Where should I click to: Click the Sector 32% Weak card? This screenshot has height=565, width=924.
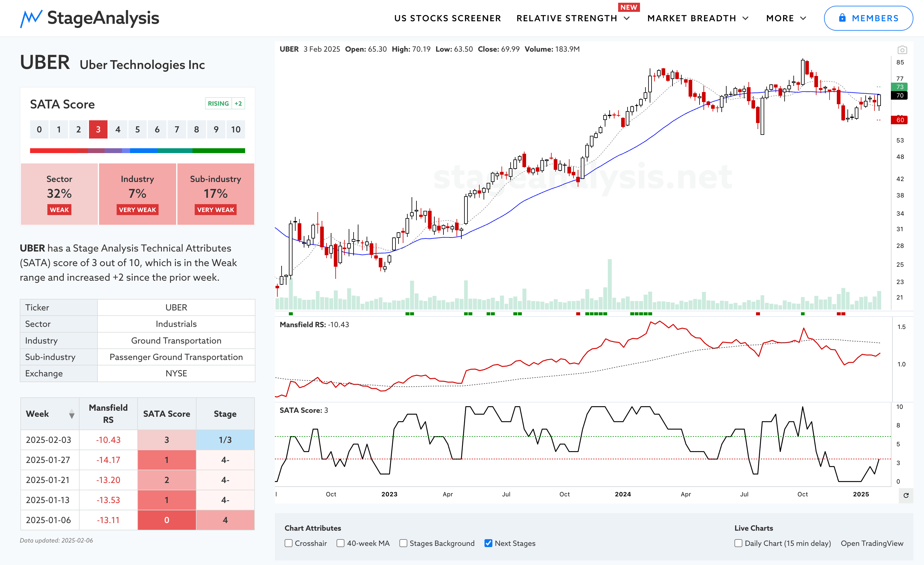[x=59, y=194]
